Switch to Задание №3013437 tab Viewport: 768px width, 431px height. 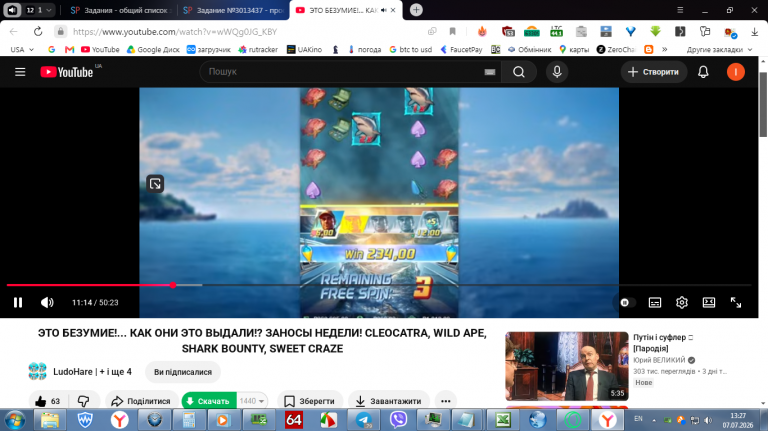click(x=233, y=10)
